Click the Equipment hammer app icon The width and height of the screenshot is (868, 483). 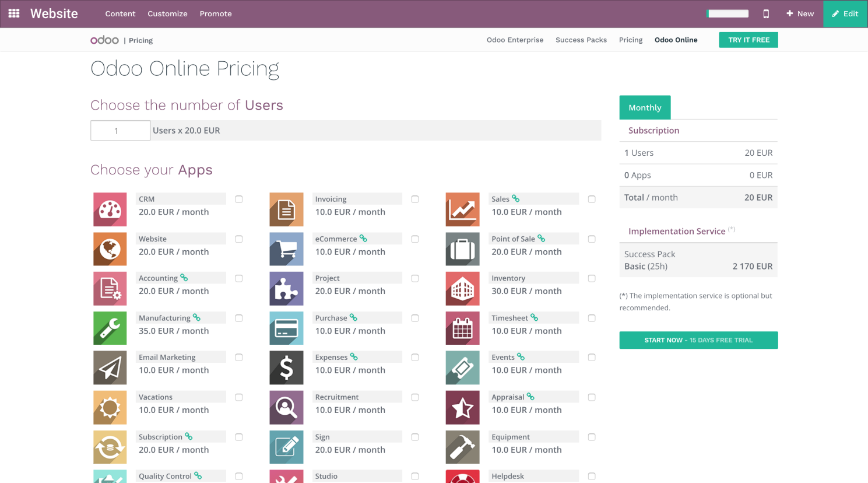463,447
